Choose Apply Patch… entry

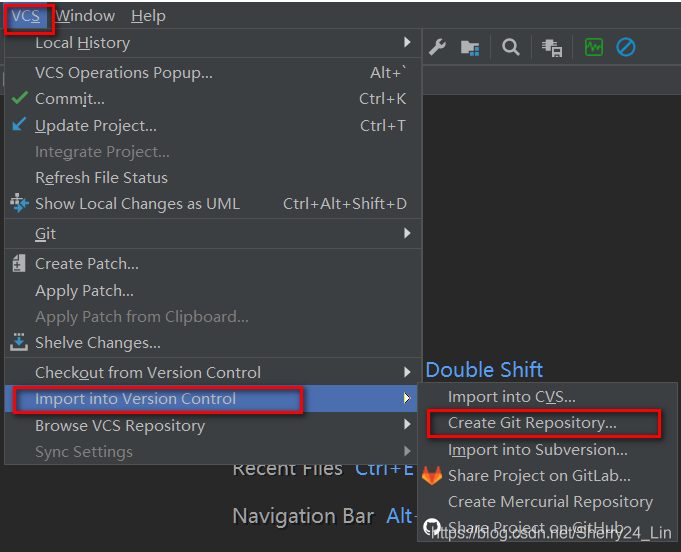[x=213, y=291]
